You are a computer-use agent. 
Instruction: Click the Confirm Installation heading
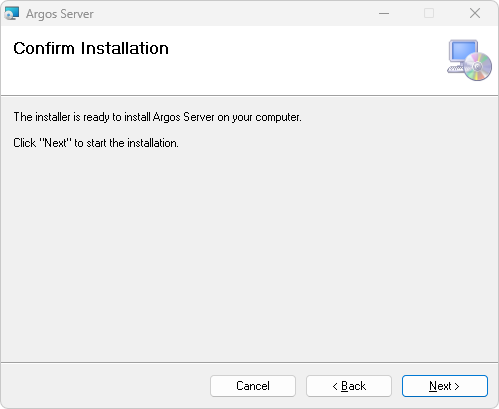[x=91, y=48]
